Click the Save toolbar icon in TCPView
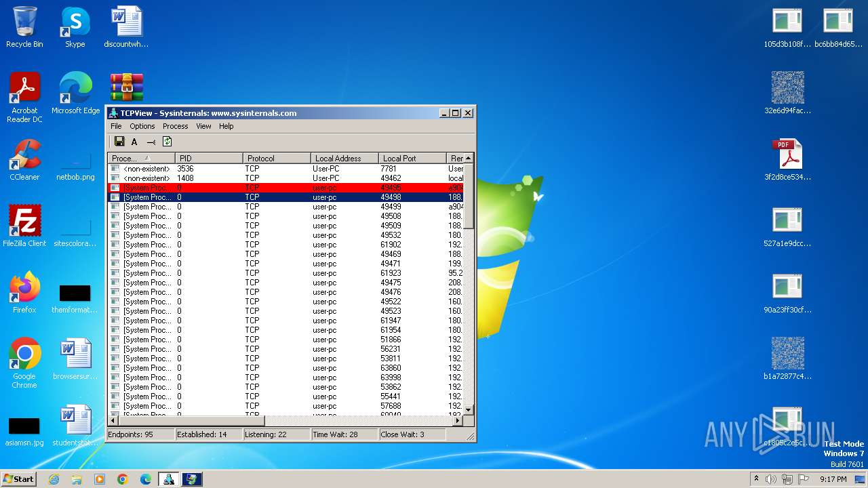Image resolution: width=868 pixels, height=488 pixels. tap(119, 142)
